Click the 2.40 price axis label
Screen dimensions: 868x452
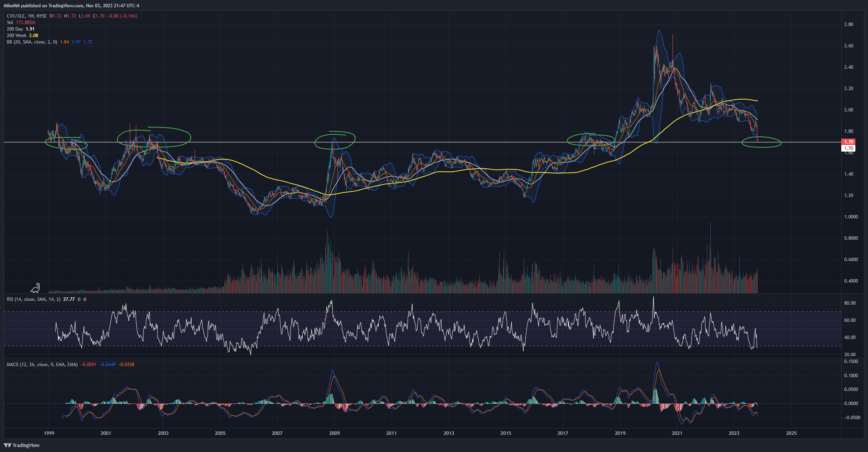tap(849, 67)
